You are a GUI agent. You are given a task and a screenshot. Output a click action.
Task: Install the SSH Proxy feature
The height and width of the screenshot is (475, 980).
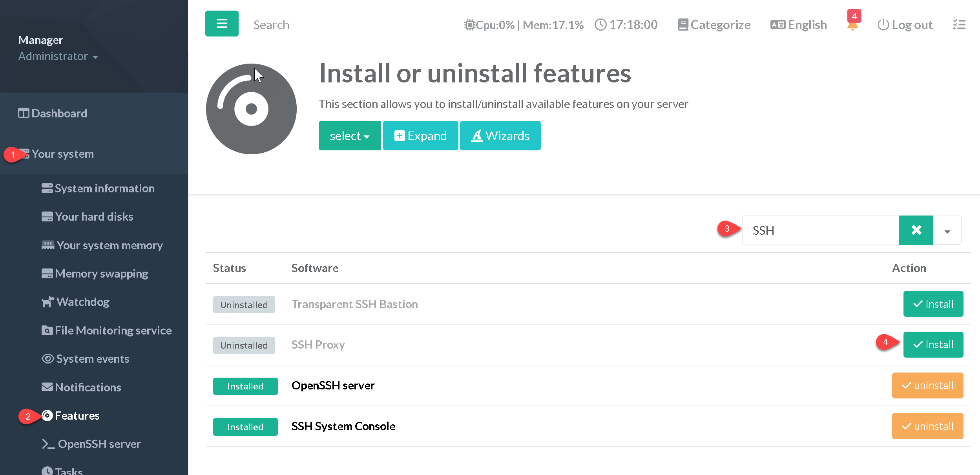coord(933,345)
